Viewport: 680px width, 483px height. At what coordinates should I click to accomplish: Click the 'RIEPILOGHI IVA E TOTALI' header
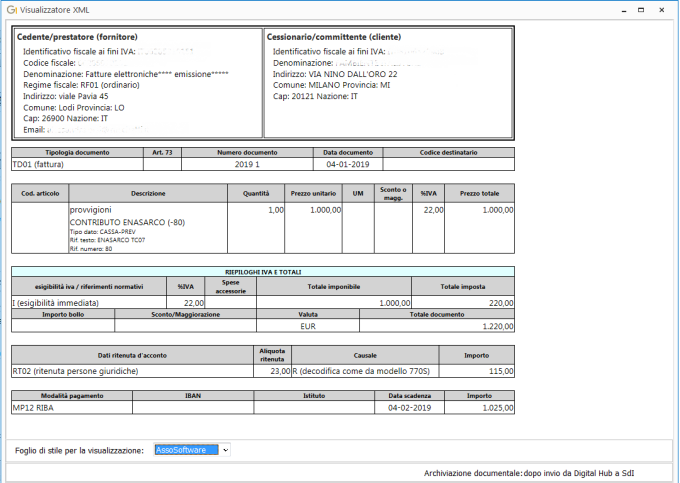[x=263, y=272]
